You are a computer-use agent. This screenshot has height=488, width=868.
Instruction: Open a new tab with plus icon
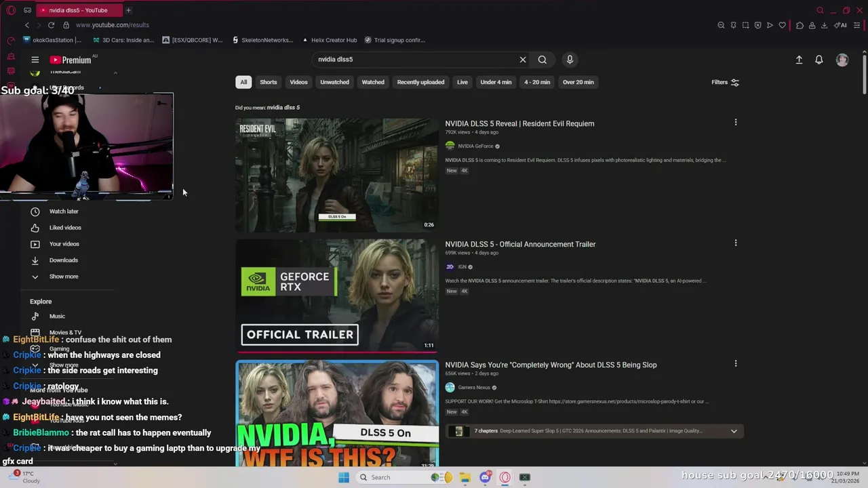pos(128,10)
